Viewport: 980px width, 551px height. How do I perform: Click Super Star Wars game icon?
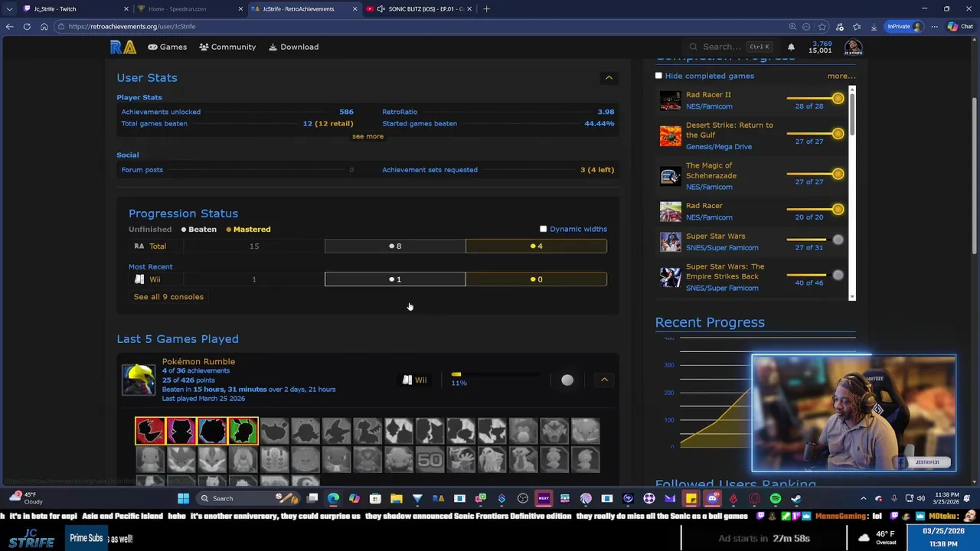tap(670, 242)
